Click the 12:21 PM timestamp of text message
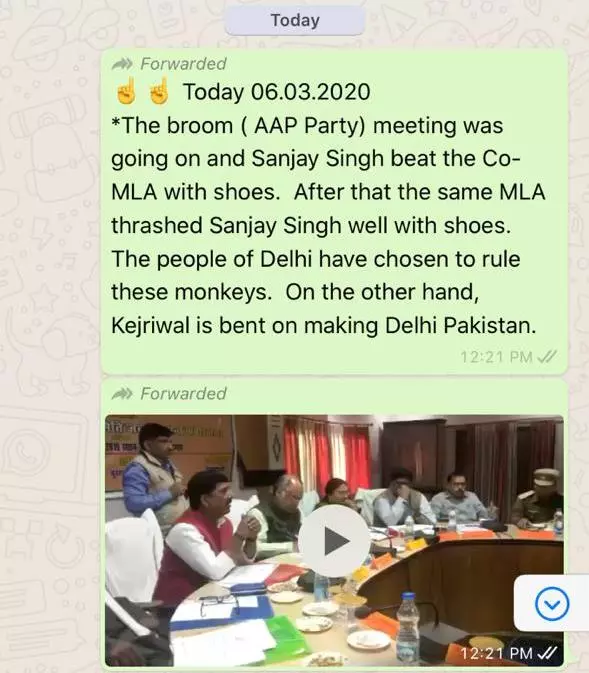Screen dimensions: 589x673 (x=496, y=357)
